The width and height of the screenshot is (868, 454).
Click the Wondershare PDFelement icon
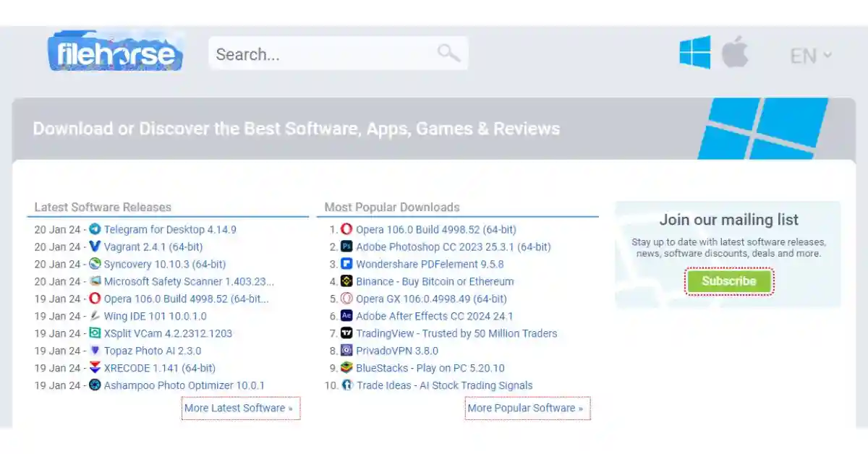pyautogui.click(x=346, y=264)
